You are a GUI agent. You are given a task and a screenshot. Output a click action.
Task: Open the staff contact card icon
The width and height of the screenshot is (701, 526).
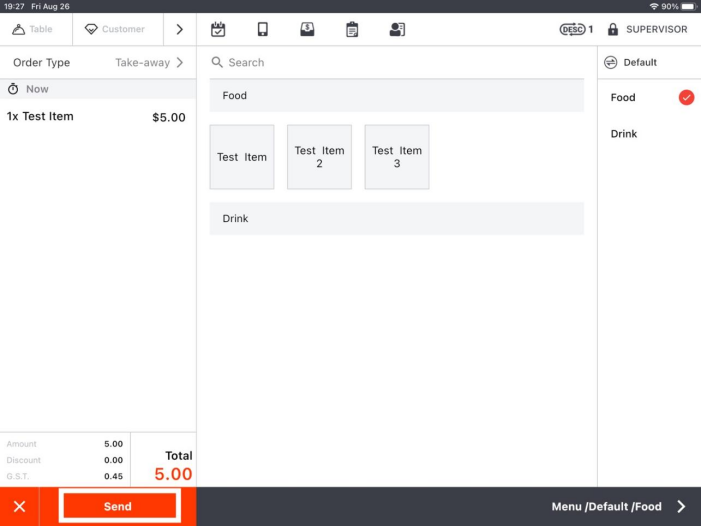[x=397, y=29]
